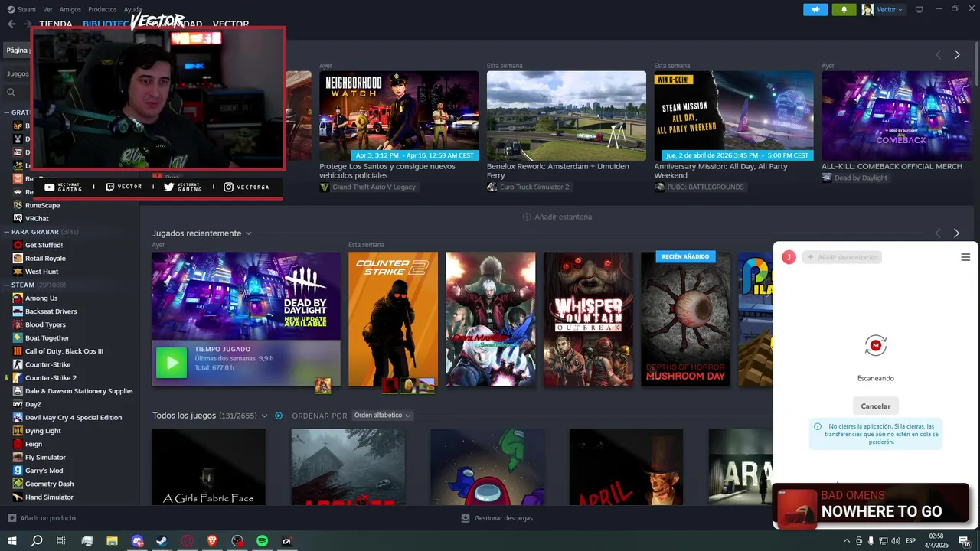
Task: Select Hand Simulator in the library list
Action: tap(49, 497)
